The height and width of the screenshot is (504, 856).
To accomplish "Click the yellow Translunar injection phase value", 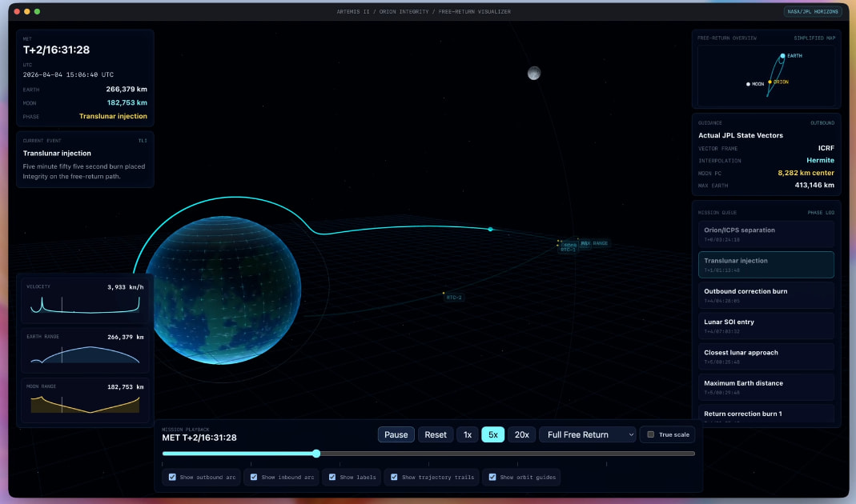I will click(x=113, y=116).
